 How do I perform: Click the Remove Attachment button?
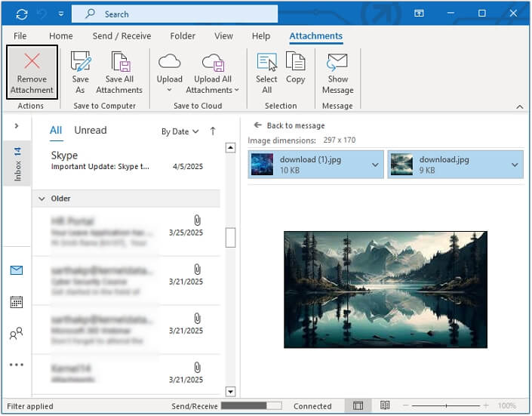[32, 72]
